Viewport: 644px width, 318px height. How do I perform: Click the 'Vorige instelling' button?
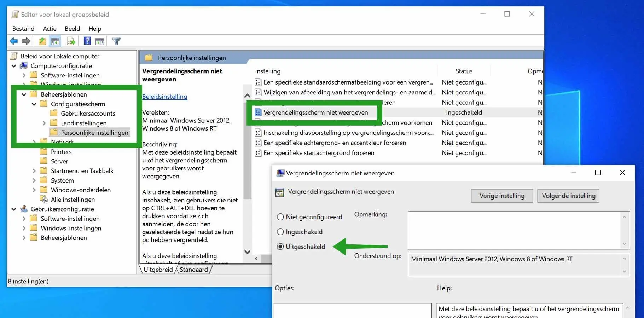[502, 196]
